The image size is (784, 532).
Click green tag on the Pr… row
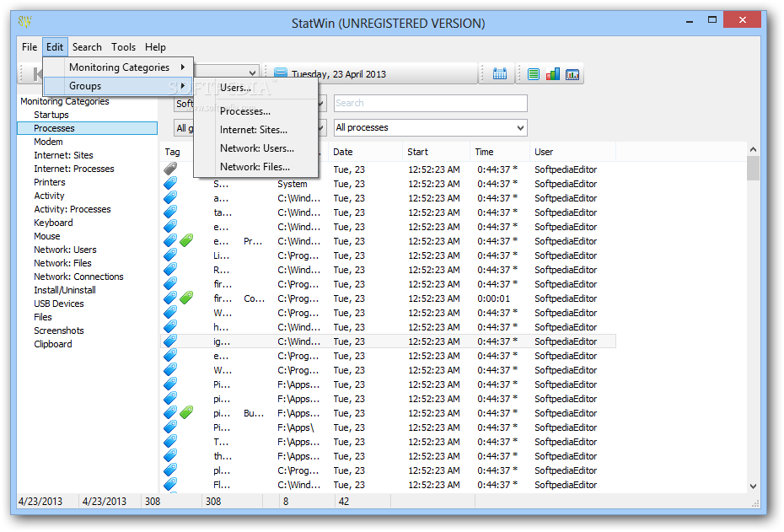pyautogui.click(x=186, y=241)
